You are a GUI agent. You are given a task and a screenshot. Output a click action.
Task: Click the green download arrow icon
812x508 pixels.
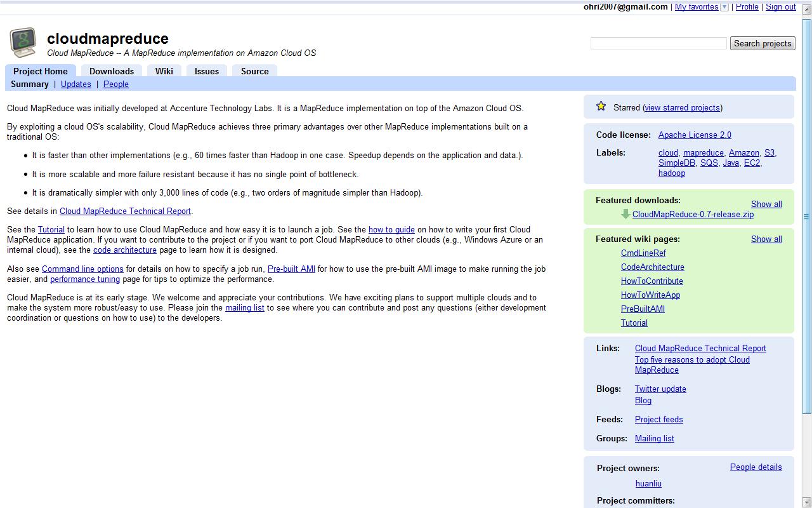(x=625, y=214)
